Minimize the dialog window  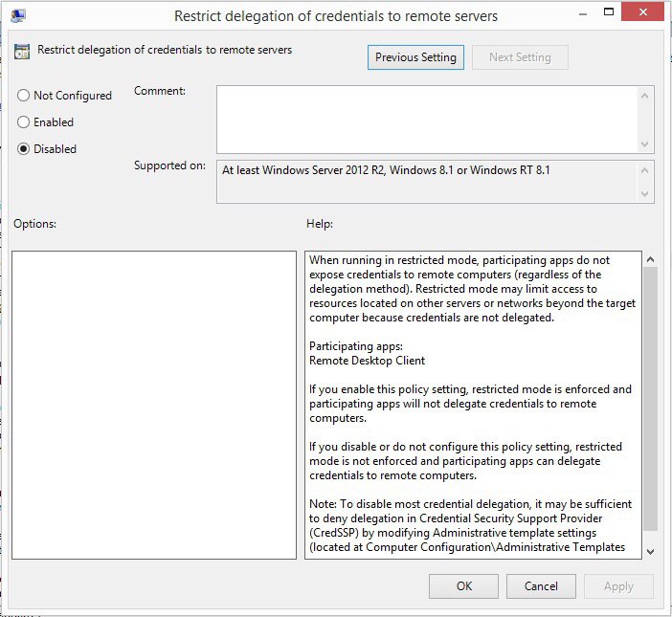point(582,13)
